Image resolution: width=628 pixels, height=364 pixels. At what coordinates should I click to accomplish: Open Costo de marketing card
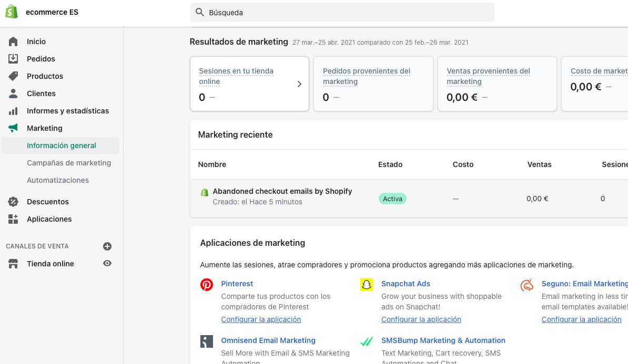click(x=595, y=84)
